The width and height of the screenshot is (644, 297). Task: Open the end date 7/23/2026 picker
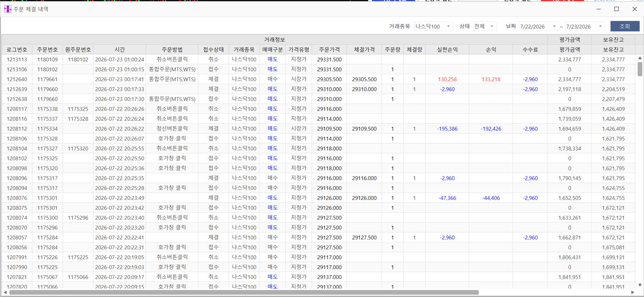click(x=585, y=26)
